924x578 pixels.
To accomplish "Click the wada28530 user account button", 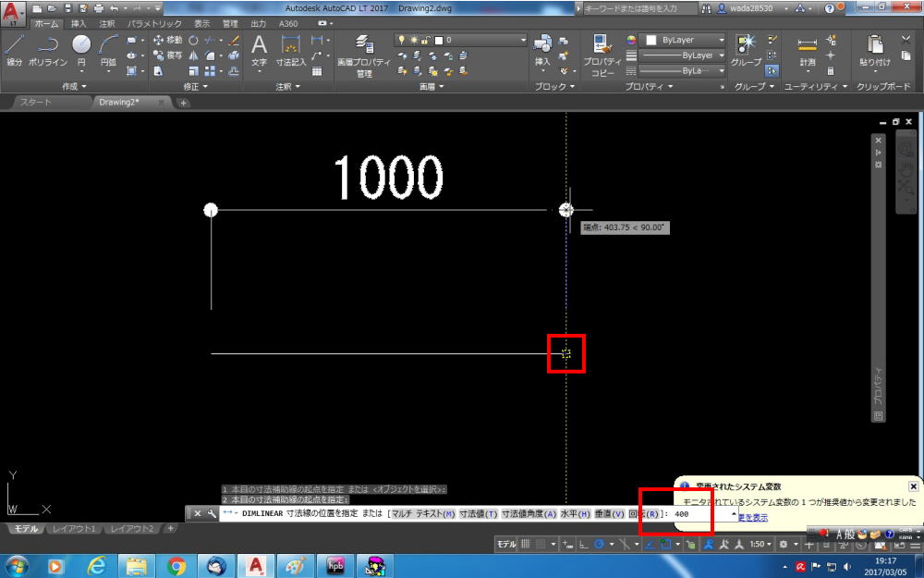I will point(750,8).
